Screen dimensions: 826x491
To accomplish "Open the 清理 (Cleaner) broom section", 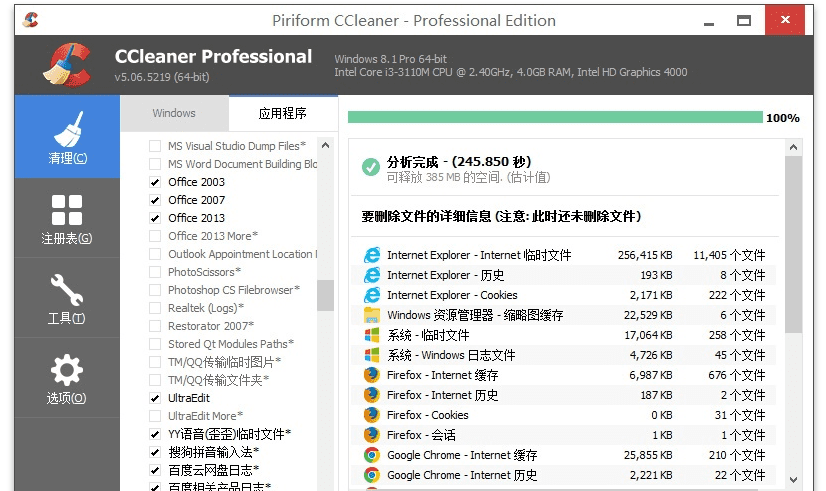I will point(67,137).
